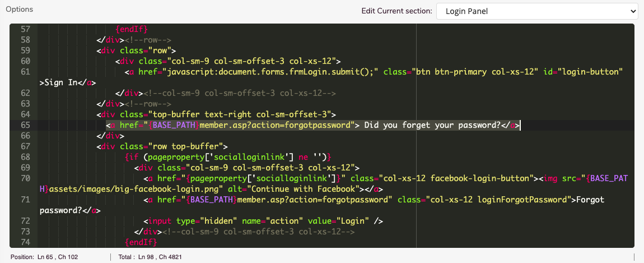Click line number 70 in gutter
The width and height of the screenshot is (644, 263).
pos(25,179)
